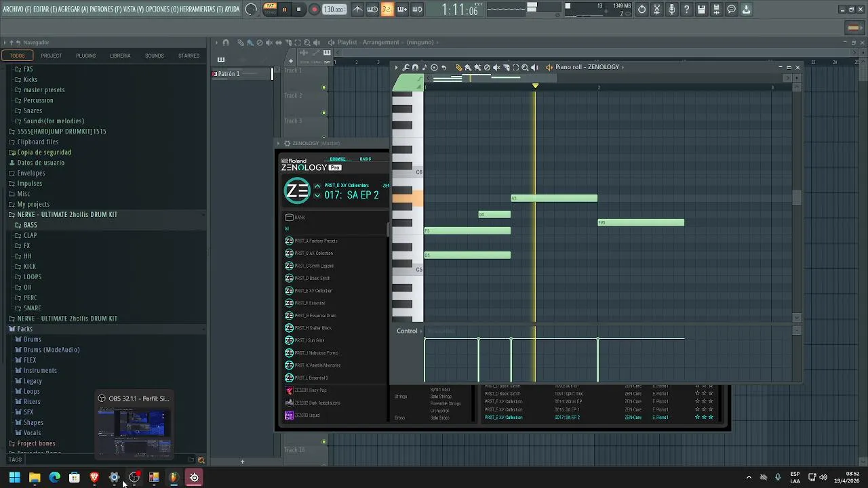
Task: Click the undo history icon in toolbar
Action: (x=642, y=9)
